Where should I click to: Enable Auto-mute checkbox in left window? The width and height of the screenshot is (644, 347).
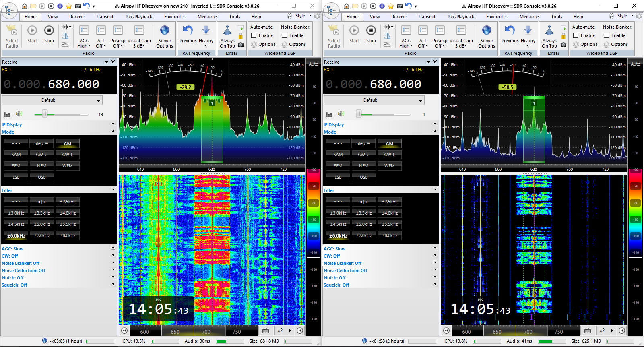(x=254, y=35)
